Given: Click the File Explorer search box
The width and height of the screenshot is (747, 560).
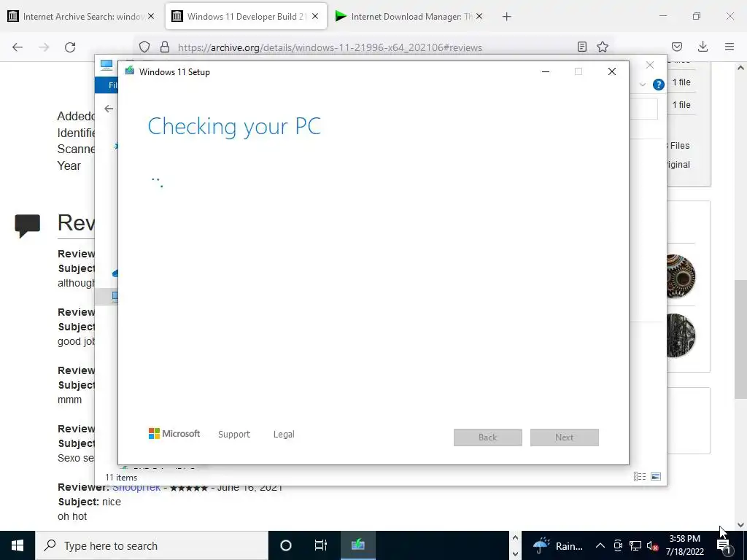Looking at the screenshot, I should 643,109.
